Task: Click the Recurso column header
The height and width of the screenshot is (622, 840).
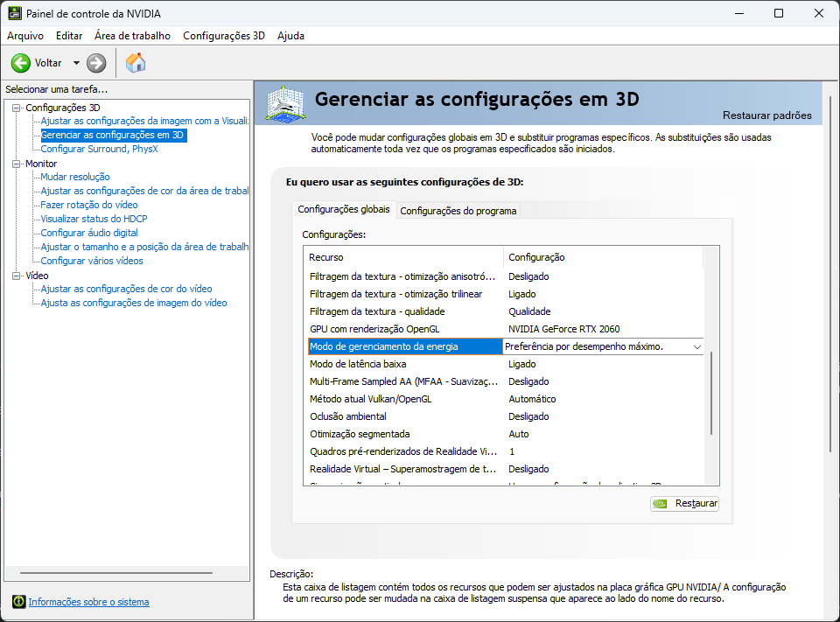Action: (x=404, y=257)
